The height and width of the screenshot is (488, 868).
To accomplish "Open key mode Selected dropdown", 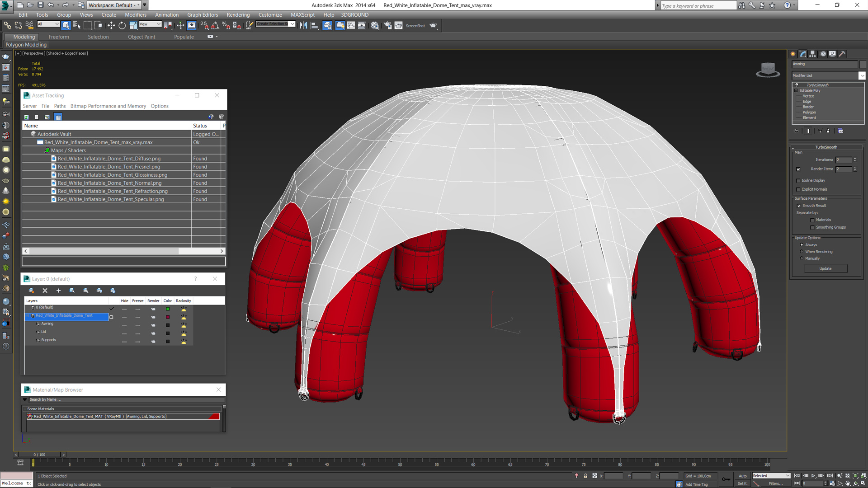I will (x=771, y=476).
